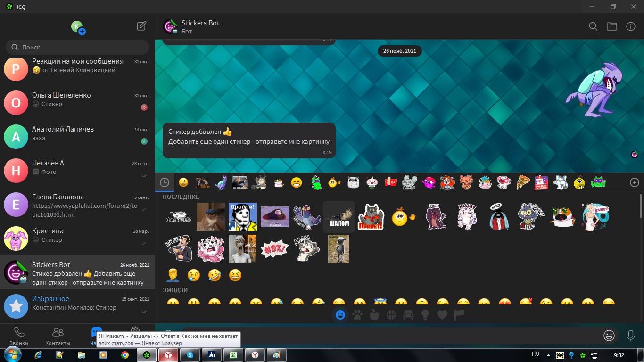
Task: Select the animals paw emoji category
Action: pyautogui.click(x=357, y=314)
